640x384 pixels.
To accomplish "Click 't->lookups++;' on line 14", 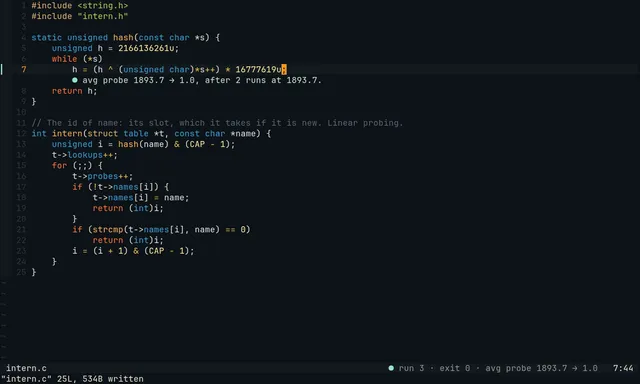I will click(85, 155).
